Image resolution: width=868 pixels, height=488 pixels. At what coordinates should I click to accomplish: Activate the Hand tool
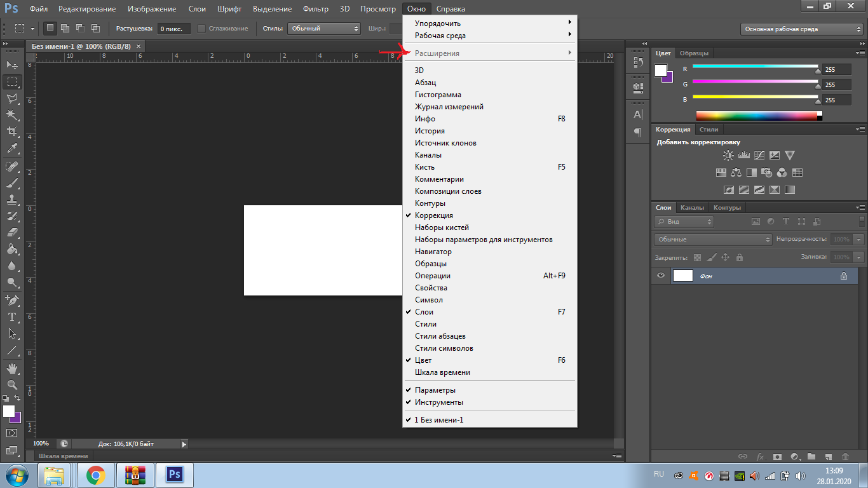click(x=12, y=369)
